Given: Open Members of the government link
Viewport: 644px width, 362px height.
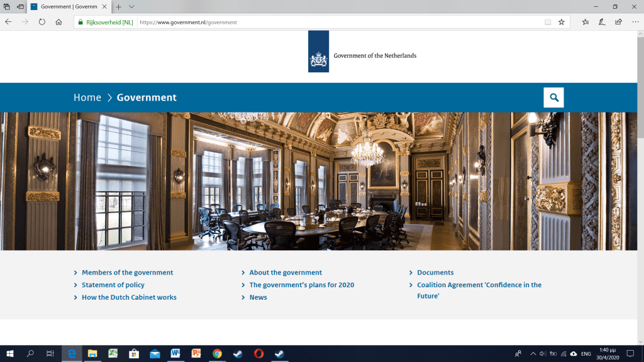Looking at the screenshot, I should (x=127, y=273).
